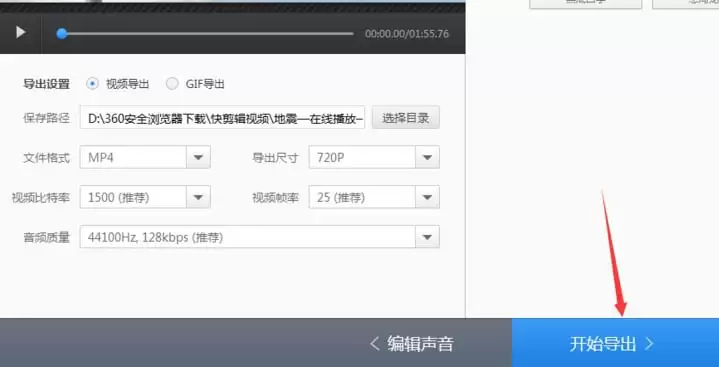Screen dimensions: 719x367
Task: Go back to 编辑声音 step
Action: point(412,344)
